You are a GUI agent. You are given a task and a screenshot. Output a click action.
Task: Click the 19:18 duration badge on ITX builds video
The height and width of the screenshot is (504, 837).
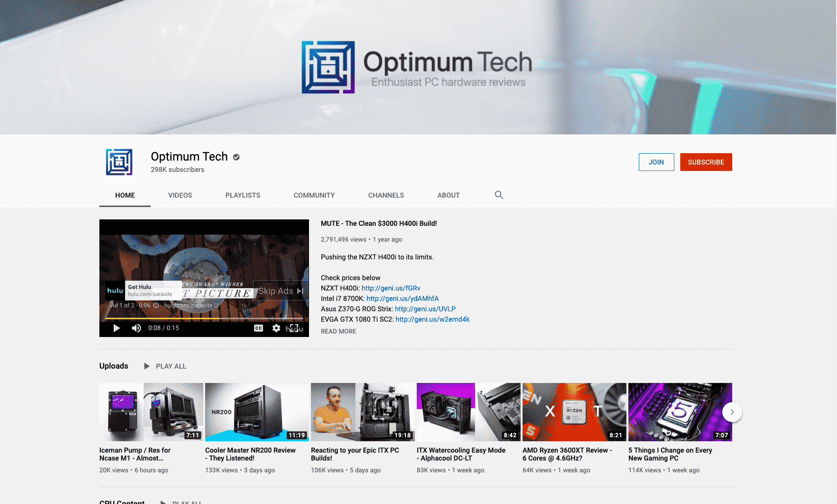(402, 435)
